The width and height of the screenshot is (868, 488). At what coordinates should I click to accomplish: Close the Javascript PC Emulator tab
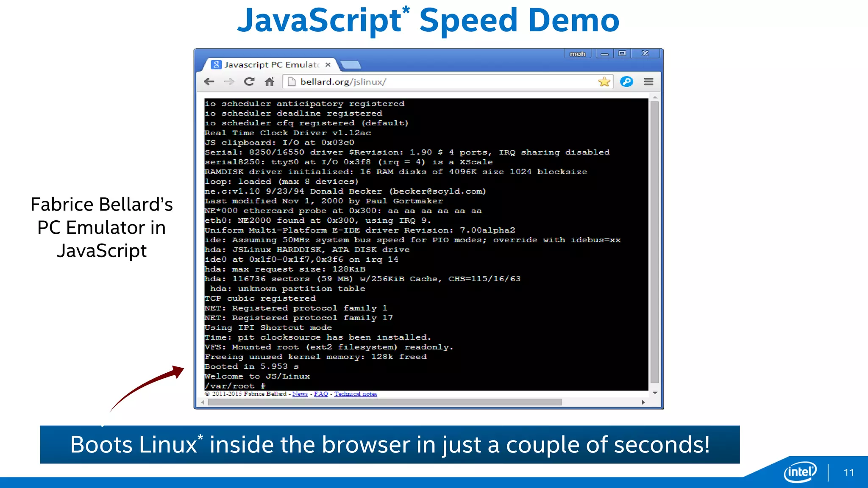[328, 65]
